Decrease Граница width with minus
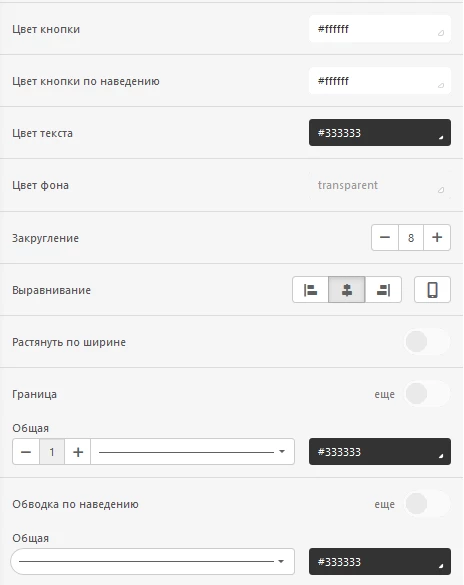Image resolution: width=464 pixels, height=585 pixels. (26, 452)
